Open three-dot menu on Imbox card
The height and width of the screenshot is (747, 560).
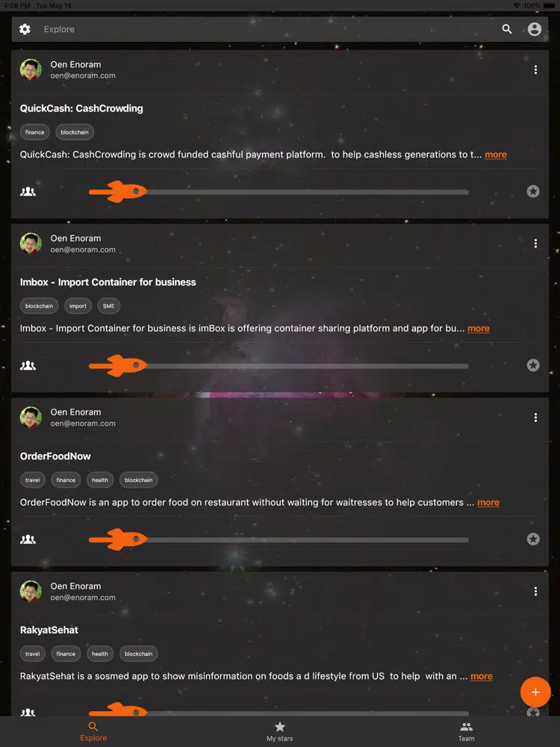click(x=535, y=244)
